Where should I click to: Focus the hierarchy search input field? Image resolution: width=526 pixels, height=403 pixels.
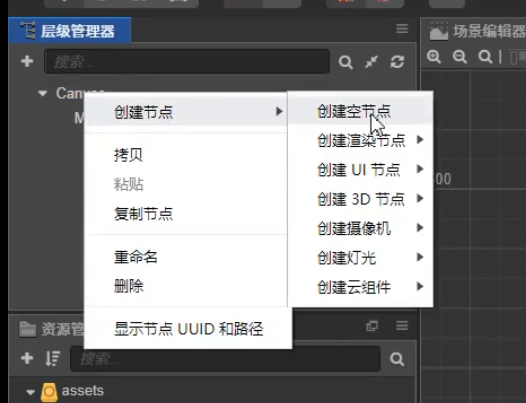(187, 61)
